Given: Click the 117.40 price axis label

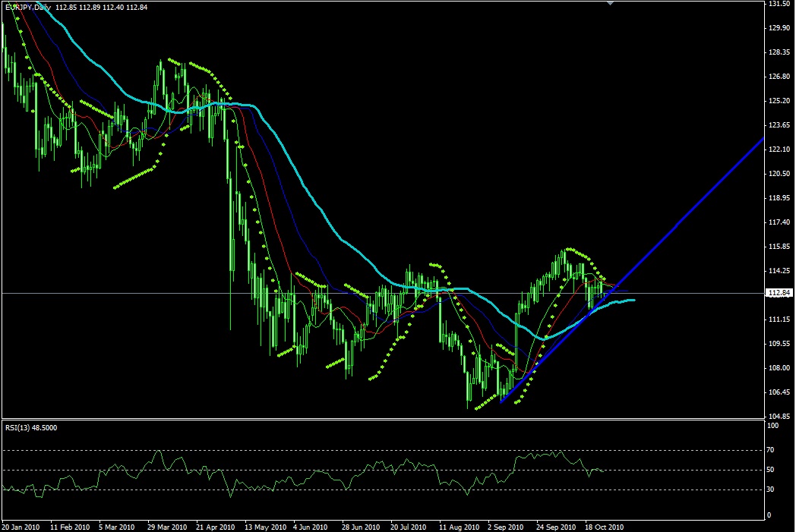Looking at the screenshot, I should (779, 222).
